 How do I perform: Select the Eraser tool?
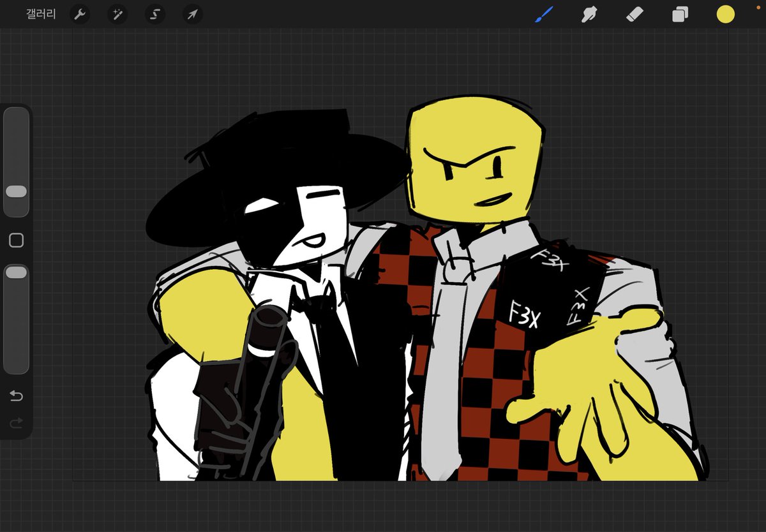point(634,13)
